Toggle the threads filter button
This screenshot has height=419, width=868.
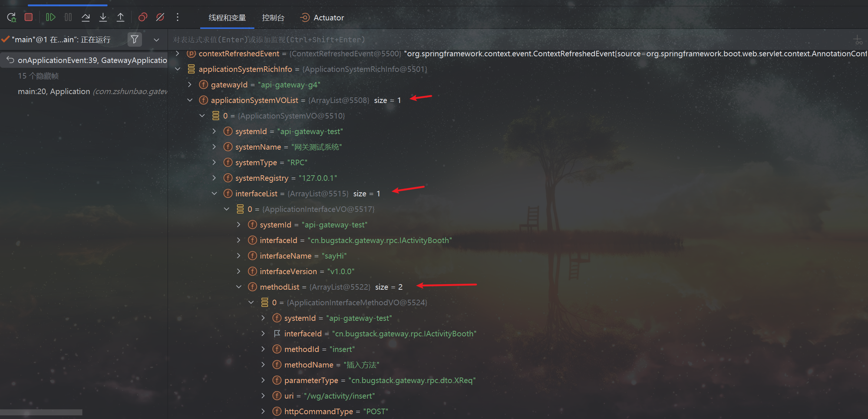135,39
